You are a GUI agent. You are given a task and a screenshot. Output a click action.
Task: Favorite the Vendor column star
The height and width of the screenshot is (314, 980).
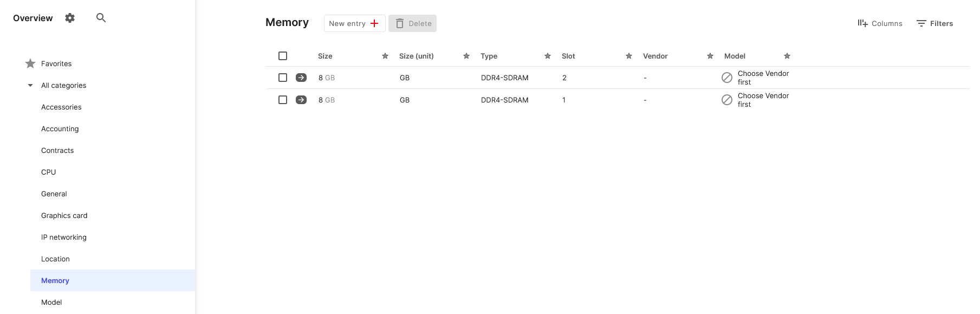(x=710, y=56)
